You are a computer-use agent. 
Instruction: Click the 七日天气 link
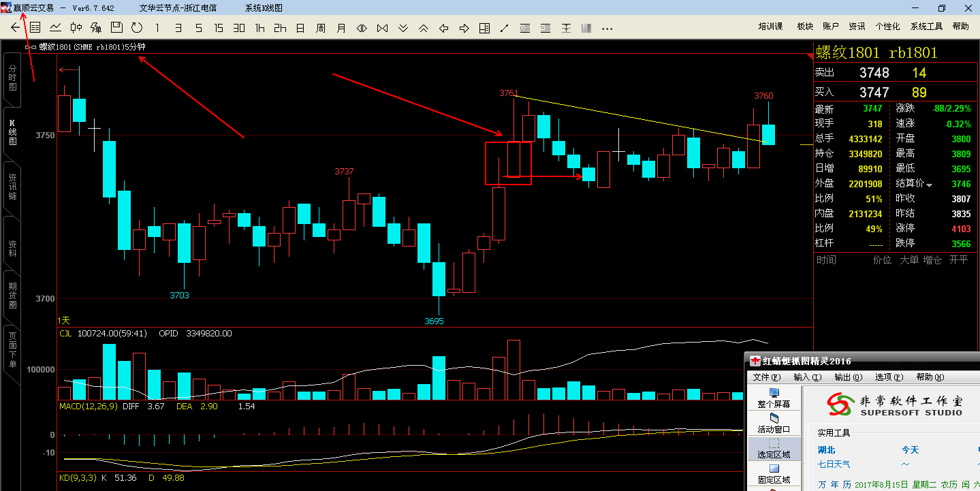834,464
